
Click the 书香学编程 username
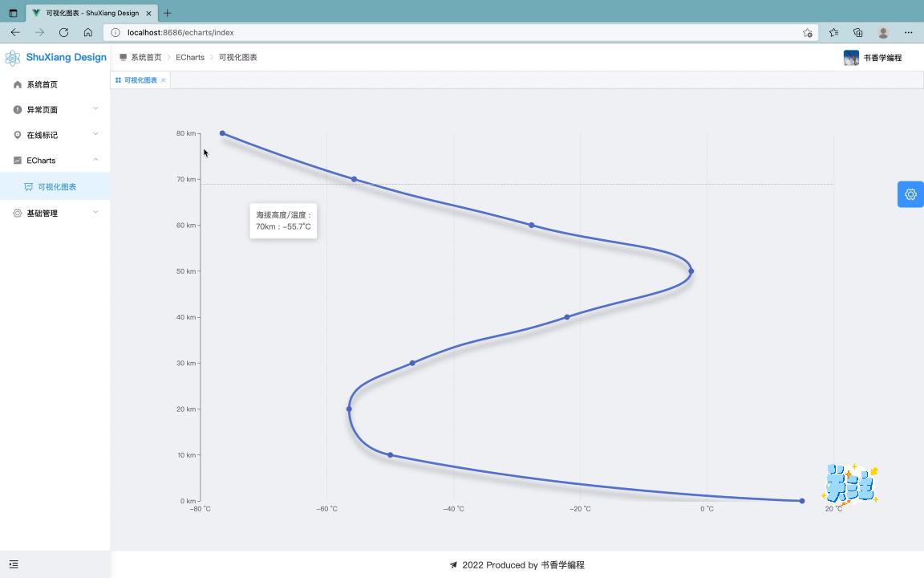pos(883,58)
